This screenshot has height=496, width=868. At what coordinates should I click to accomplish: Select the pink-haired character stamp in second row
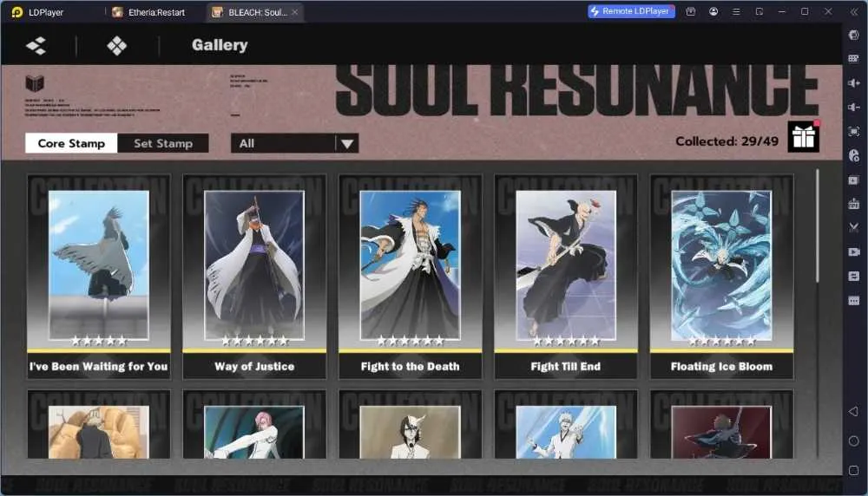254,425
